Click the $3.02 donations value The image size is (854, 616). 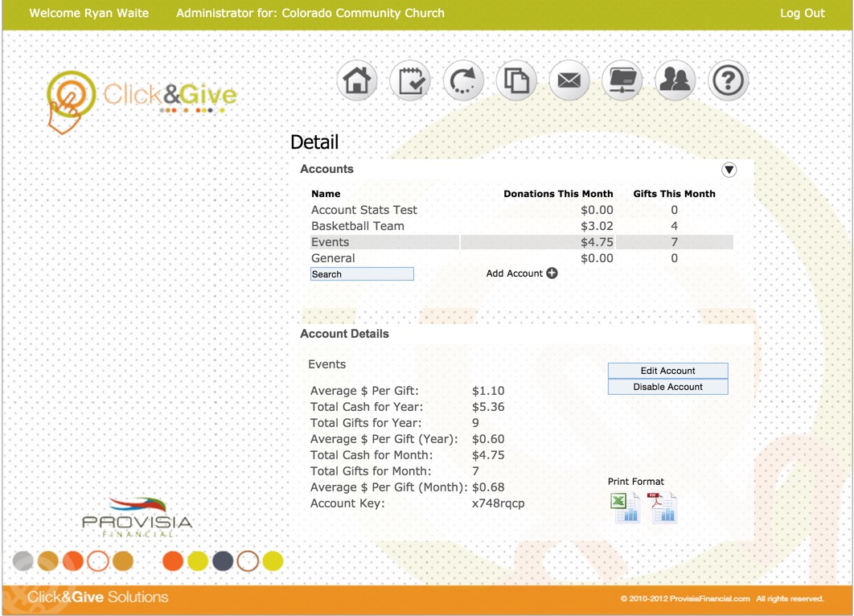pyautogui.click(x=597, y=226)
